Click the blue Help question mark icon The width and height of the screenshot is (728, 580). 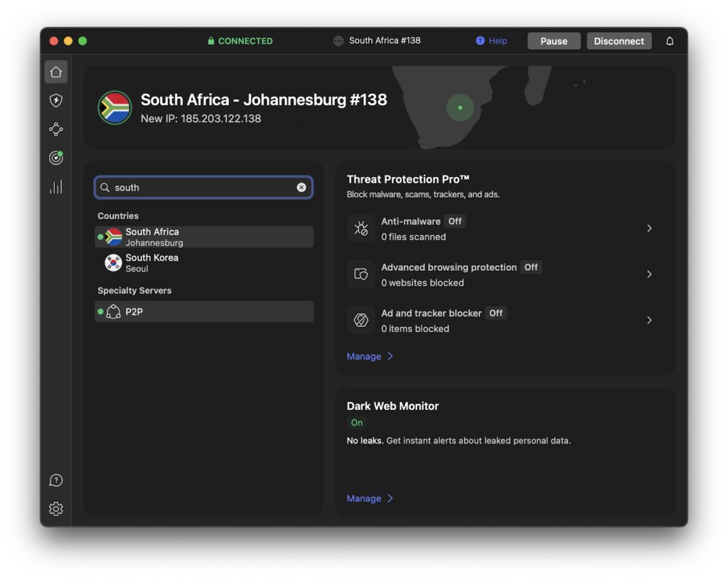pyautogui.click(x=480, y=41)
